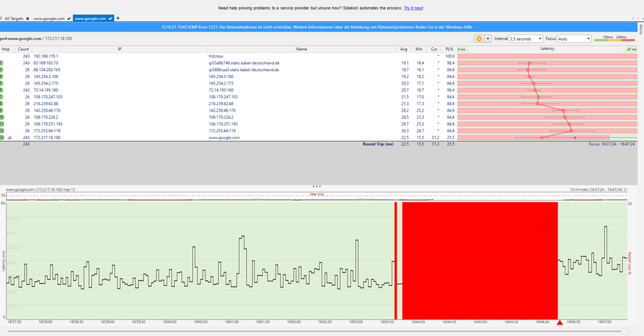644x336 pixels.
Task: Click the green hop 7 number icon
Action: [2, 97]
